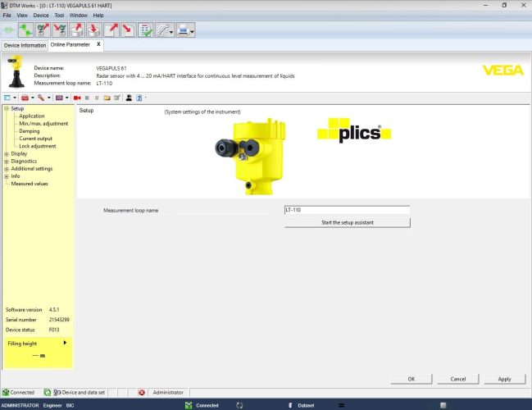The height and width of the screenshot is (410, 532).
Task: Click the printer icon in main toolbar
Action: tap(184, 30)
